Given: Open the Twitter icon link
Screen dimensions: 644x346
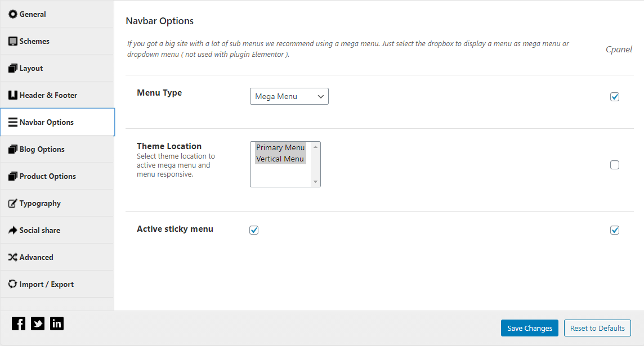Looking at the screenshot, I should click(x=38, y=323).
